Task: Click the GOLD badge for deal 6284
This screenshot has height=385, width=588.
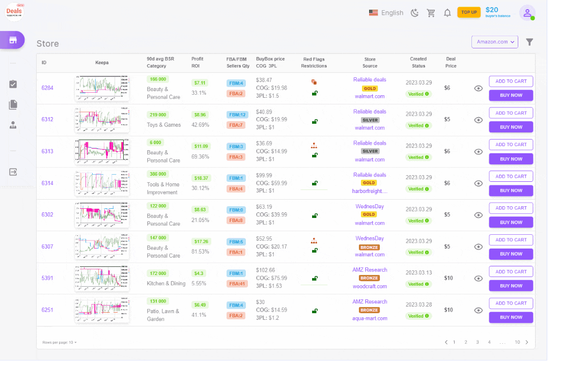Action: [370, 89]
